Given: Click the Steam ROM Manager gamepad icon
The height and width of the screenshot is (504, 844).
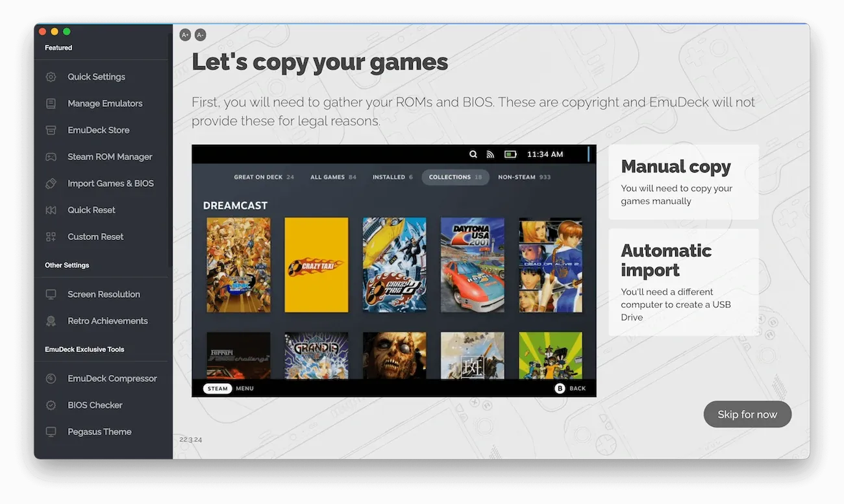Looking at the screenshot, I should tap(51, 156).
